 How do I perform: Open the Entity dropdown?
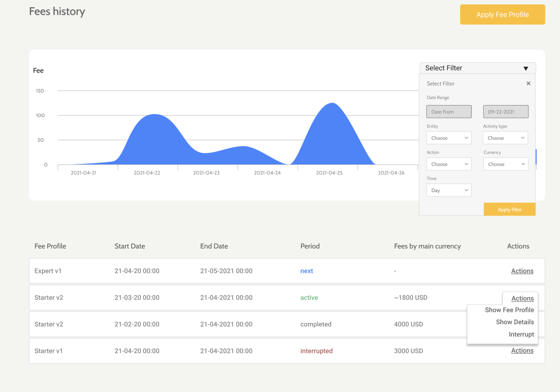coord(449,138)
